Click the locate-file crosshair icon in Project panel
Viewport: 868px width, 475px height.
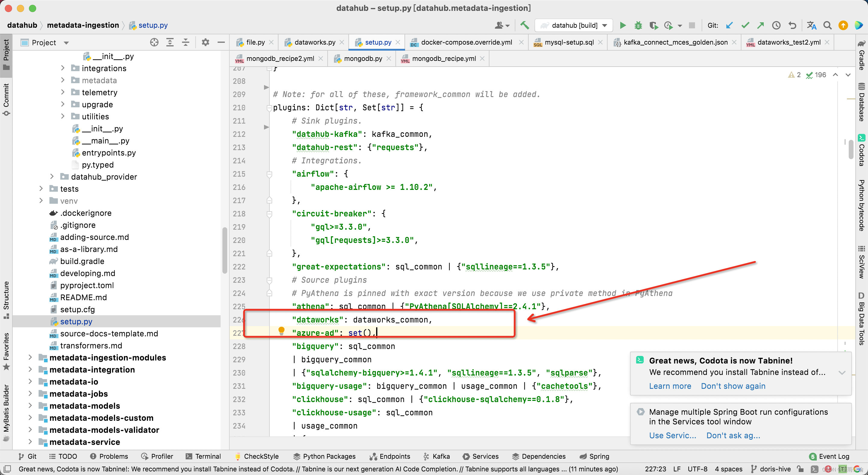(x=154, y=42)
